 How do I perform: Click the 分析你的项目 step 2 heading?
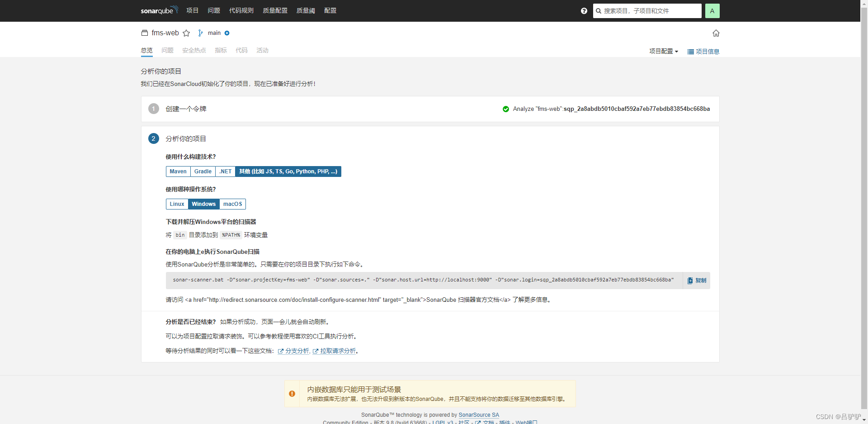click(x=186, y=139)
